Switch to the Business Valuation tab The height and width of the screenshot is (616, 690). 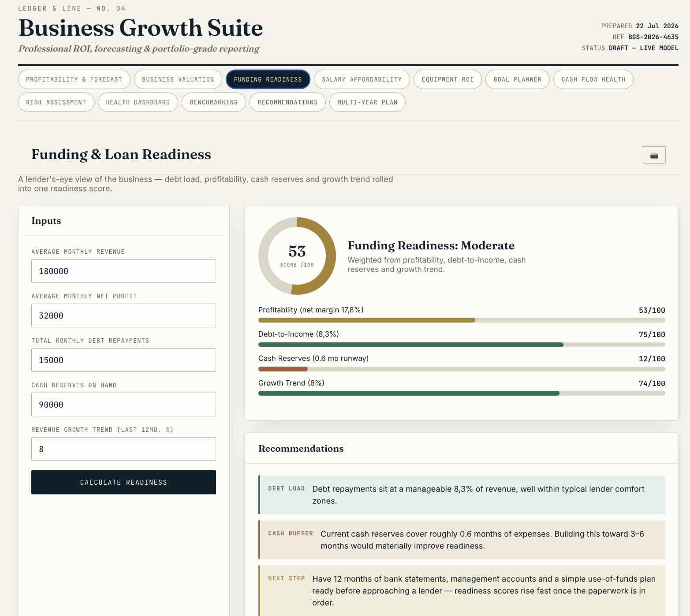point(178,79)
